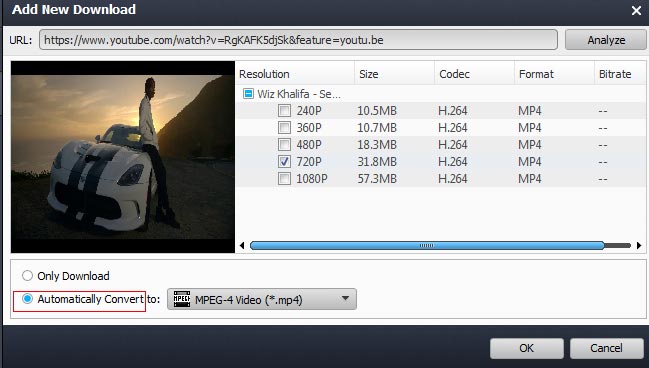Collapse the Wiz Khalifa video tree item
Viewport: 649px width, 368px height.
248,94
